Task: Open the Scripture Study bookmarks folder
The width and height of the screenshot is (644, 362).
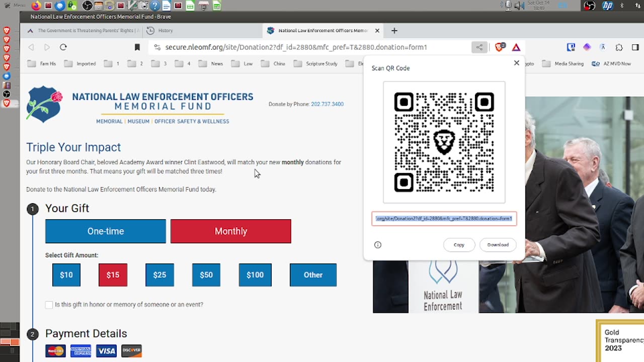Action: 315,64
